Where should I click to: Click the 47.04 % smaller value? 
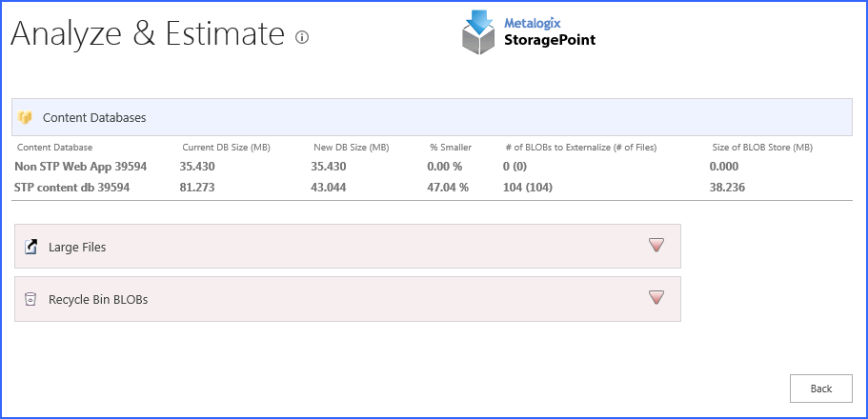[x=449, y=188]
